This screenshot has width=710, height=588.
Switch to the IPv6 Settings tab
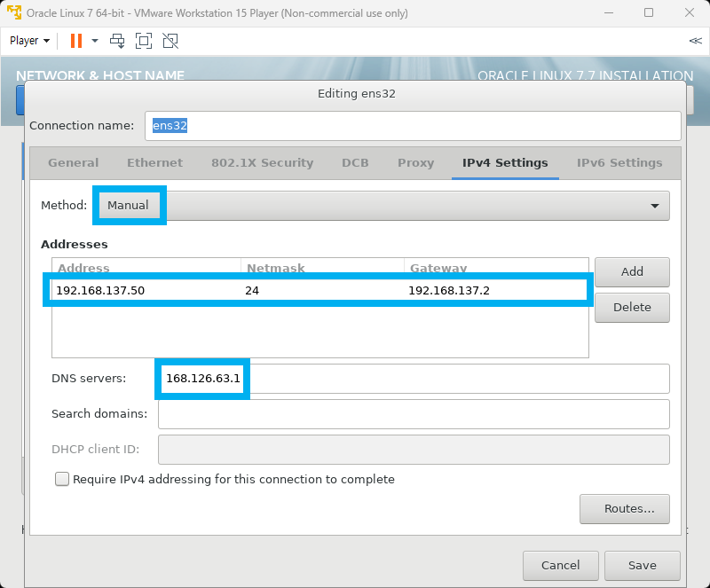pos(619,163)
